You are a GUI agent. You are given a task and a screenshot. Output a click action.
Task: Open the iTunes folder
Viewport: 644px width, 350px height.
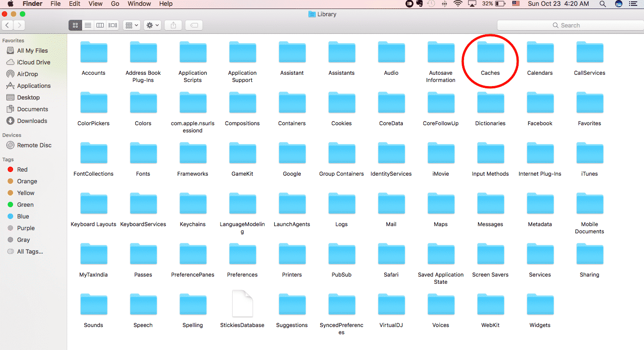[589, 153]
